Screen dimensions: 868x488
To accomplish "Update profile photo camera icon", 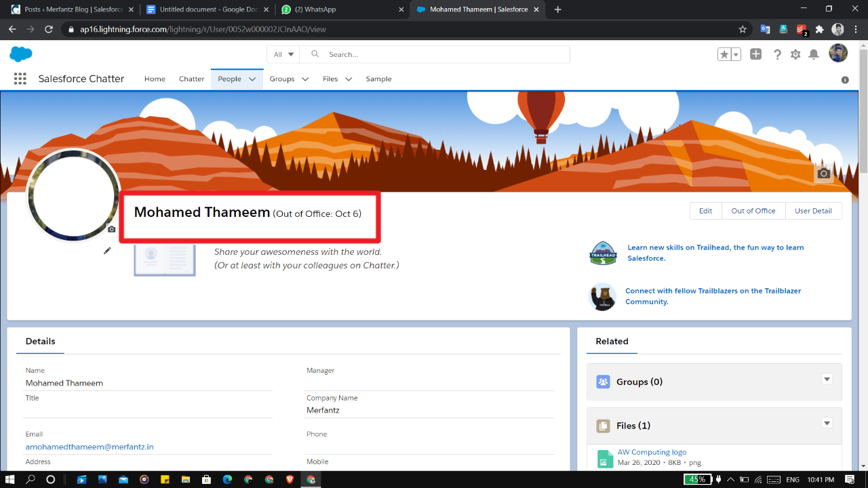I will point(111,229).
